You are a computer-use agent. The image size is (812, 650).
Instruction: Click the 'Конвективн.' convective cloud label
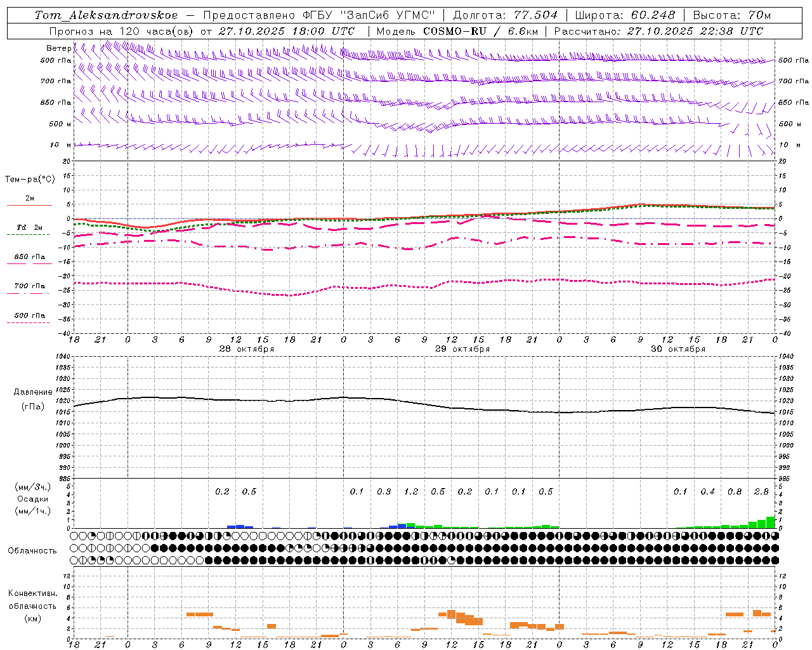pos(33,594)
